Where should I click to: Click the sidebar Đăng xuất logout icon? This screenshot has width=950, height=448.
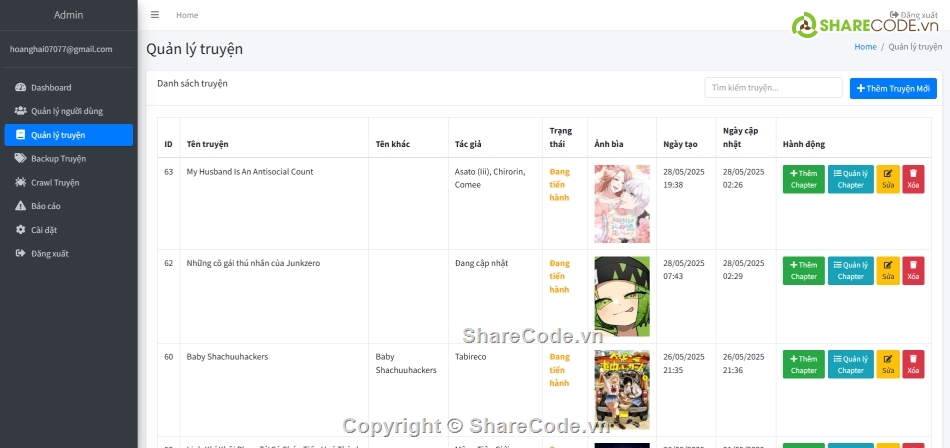point(20,254)
